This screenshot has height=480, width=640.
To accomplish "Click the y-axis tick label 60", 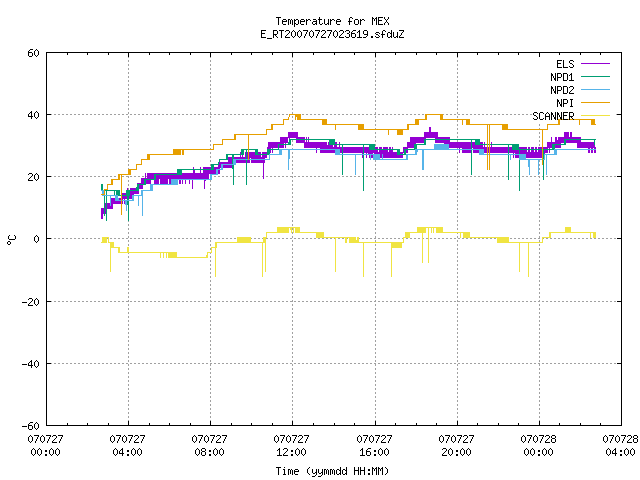I will [x=33, y=53].
